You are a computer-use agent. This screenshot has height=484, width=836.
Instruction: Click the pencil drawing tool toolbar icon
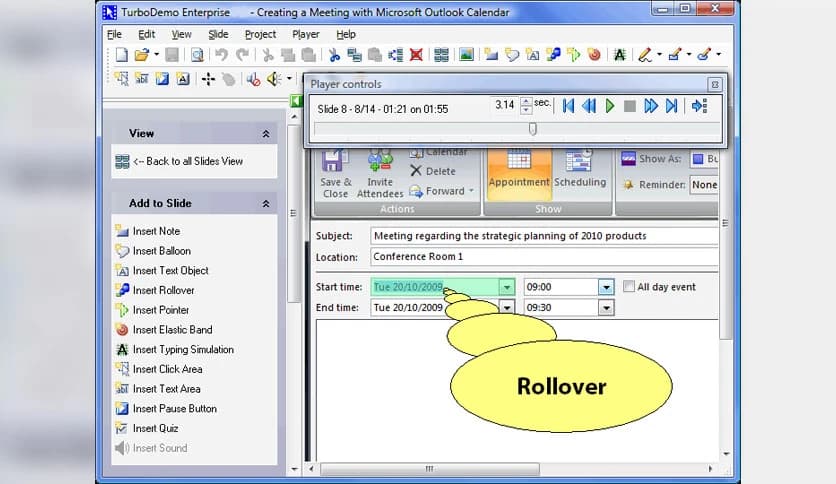[x=645, y=54]
